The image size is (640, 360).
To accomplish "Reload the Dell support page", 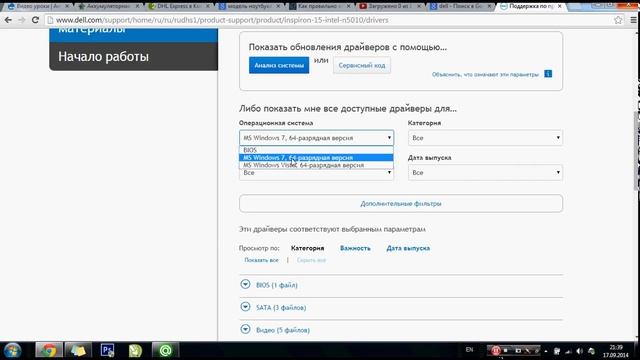I will tap(36, 20).
